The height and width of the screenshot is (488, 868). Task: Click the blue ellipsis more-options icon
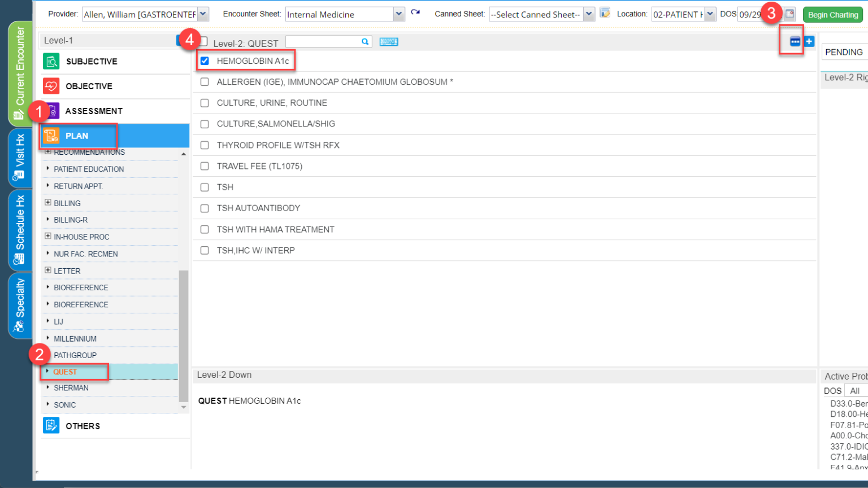(795, 41)
